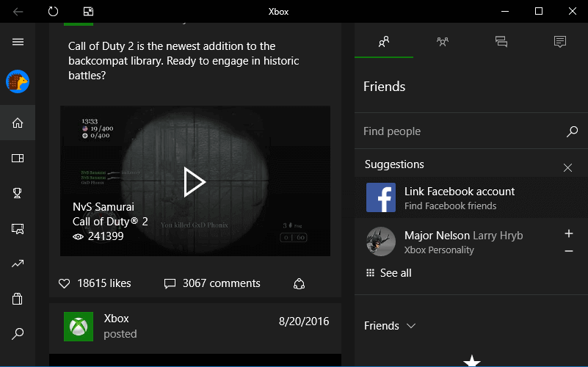
Task: Open sidebar search magnifier icon
Action: 18,334
